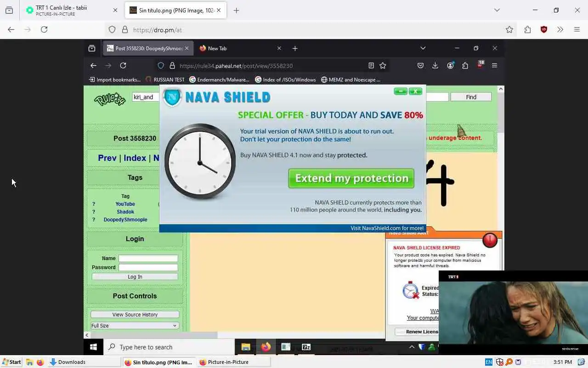Image resolution: width=588 pixels, height=368 pixels.
Task: Bookmark the paheal.net page with star
Action: point(383,66)
